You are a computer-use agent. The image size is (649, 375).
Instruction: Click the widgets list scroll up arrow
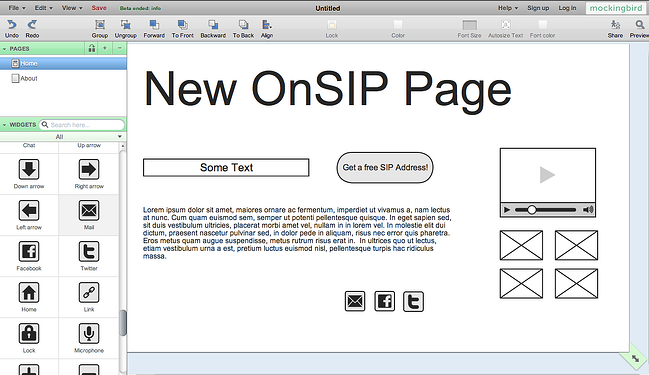pyautogui.click(x=123, y=147)
